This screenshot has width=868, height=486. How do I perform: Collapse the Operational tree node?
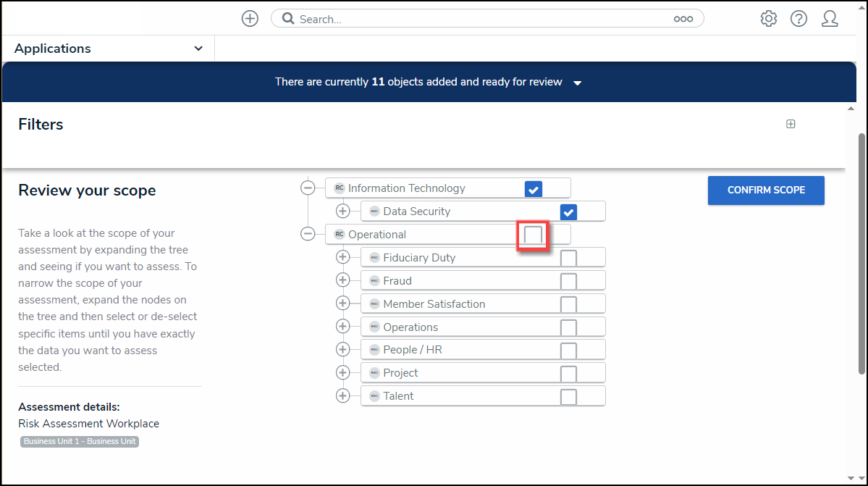[308, 234]
